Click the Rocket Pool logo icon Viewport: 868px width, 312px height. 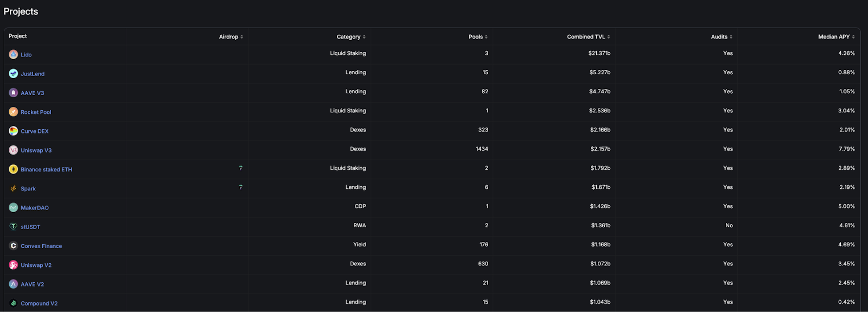coord(13,112)
